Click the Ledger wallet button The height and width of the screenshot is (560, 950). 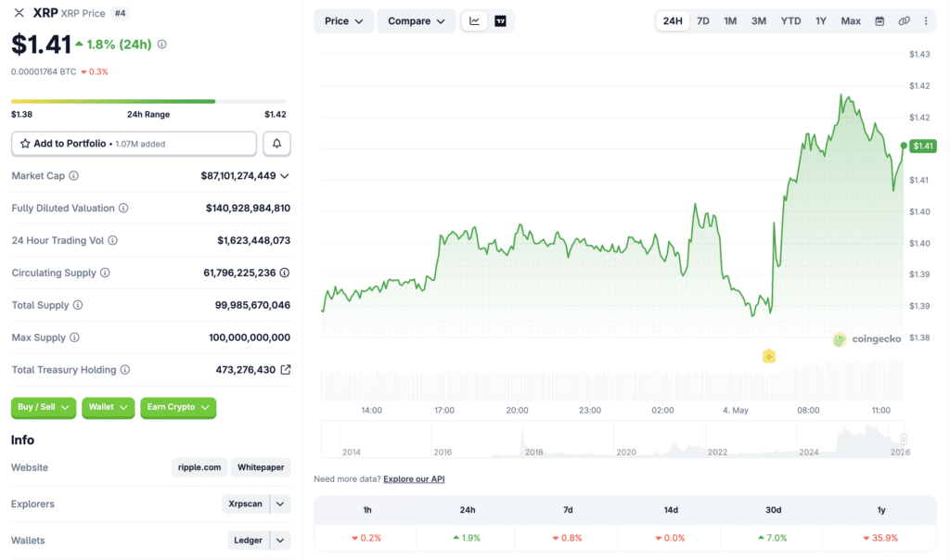coord(249,541)
